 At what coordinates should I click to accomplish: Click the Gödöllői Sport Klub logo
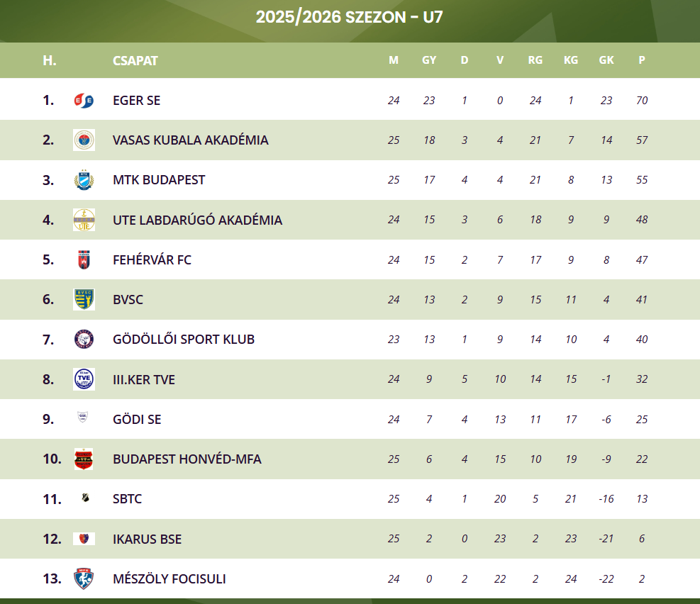(84, 340)
